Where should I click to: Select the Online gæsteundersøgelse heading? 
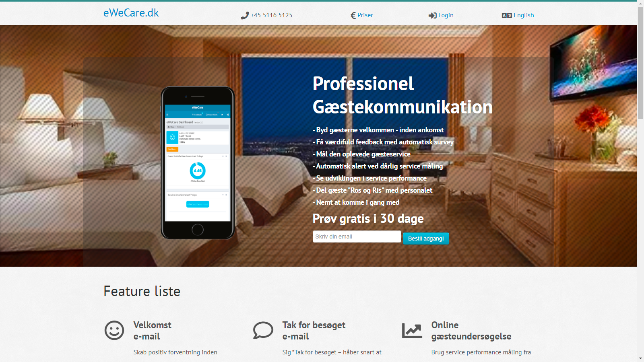pos(471,331)
